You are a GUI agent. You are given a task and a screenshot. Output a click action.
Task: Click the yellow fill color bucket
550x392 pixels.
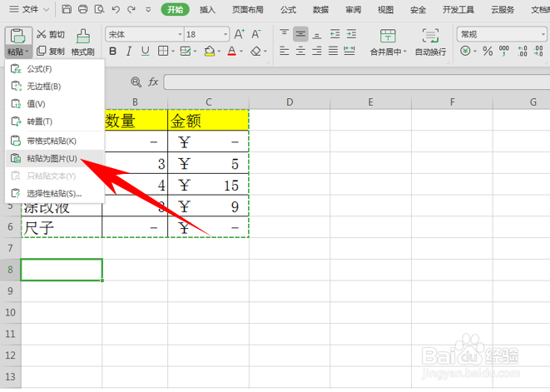pos(210,52)
